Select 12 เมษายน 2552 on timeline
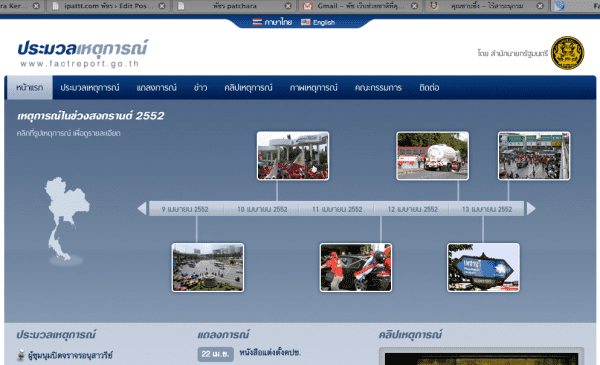Viewport: 600px width, 365px height. click(x=412, y=209)
